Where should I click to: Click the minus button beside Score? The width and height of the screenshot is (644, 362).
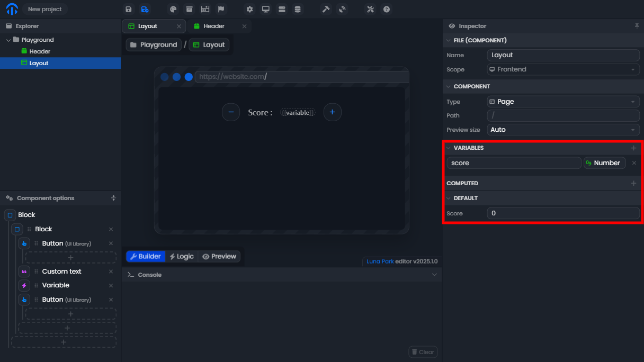coord(231,112)
